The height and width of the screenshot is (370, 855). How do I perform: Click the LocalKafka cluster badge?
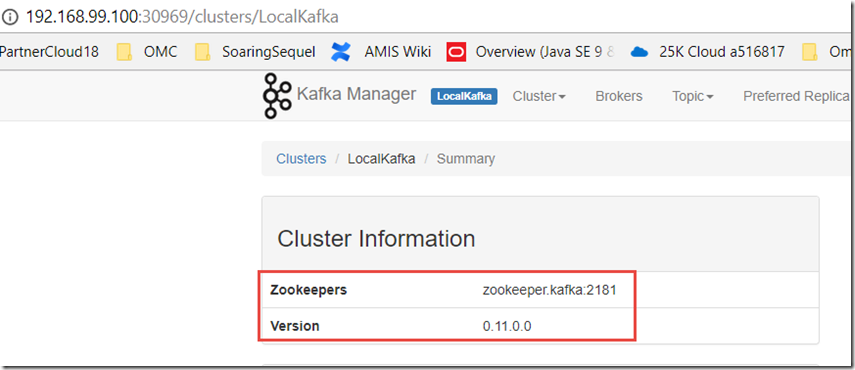click(464, 96)
